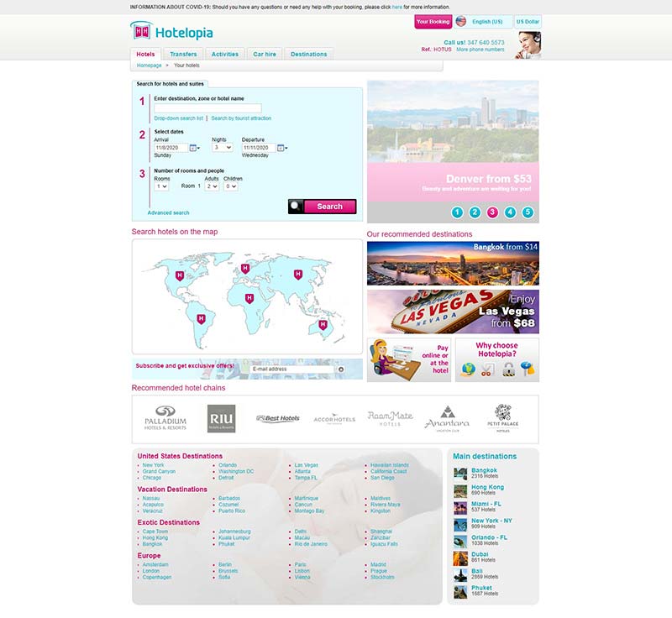Viewport: 672px width, 618px height.
Task: Open the arrival date calendar icon
Action: [x=193, y=148]
